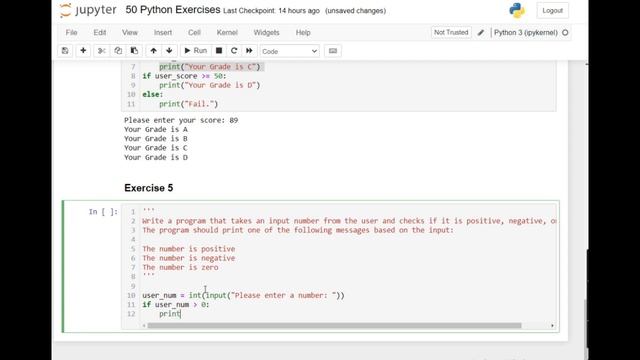The height and width of the screenshot is (360, 640).
Task: Interrupt the kernel with stop icon
Action: point(219,51)
